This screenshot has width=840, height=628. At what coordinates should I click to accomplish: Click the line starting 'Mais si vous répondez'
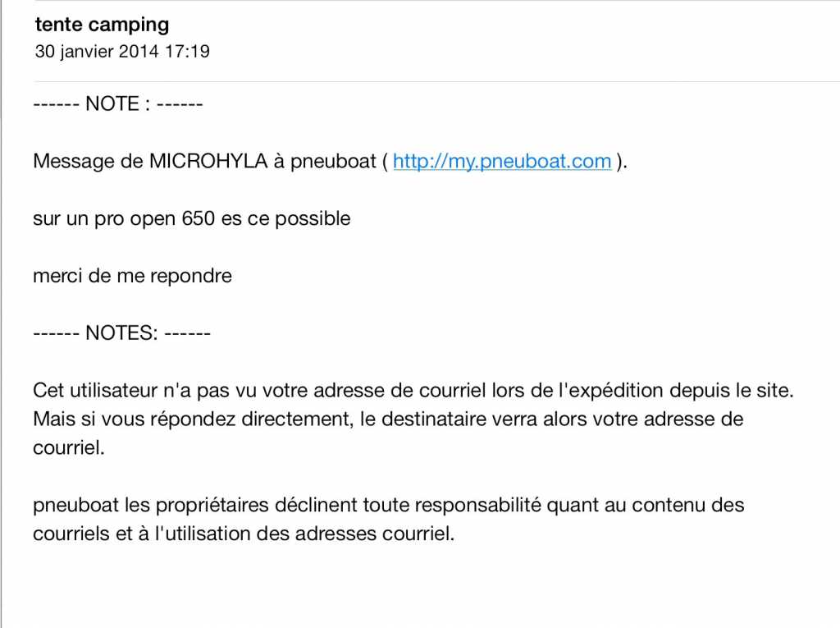(x=387, y=419)
